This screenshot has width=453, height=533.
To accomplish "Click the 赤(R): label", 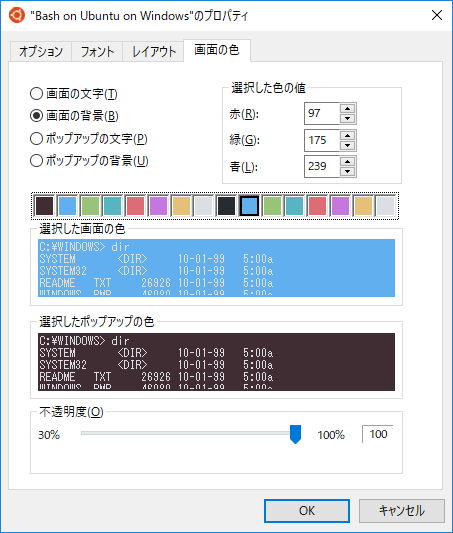I will click(244, 114).
